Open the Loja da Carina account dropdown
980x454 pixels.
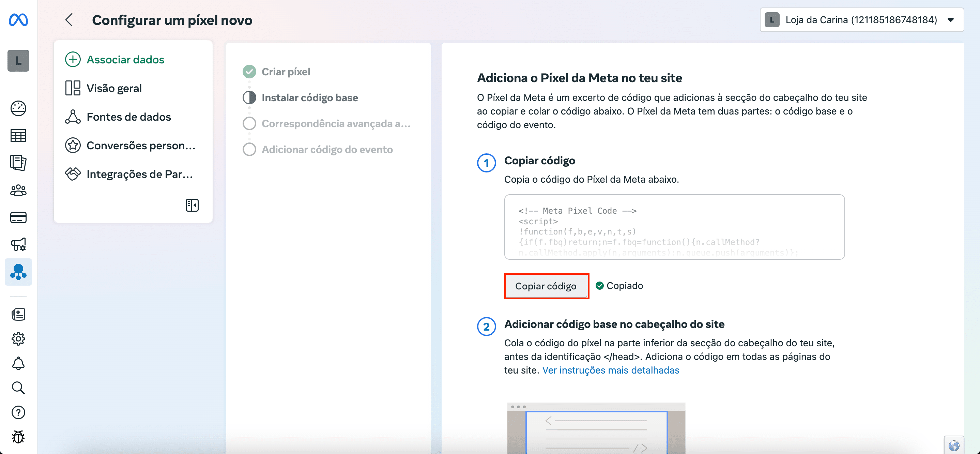(x=861, y=20)
